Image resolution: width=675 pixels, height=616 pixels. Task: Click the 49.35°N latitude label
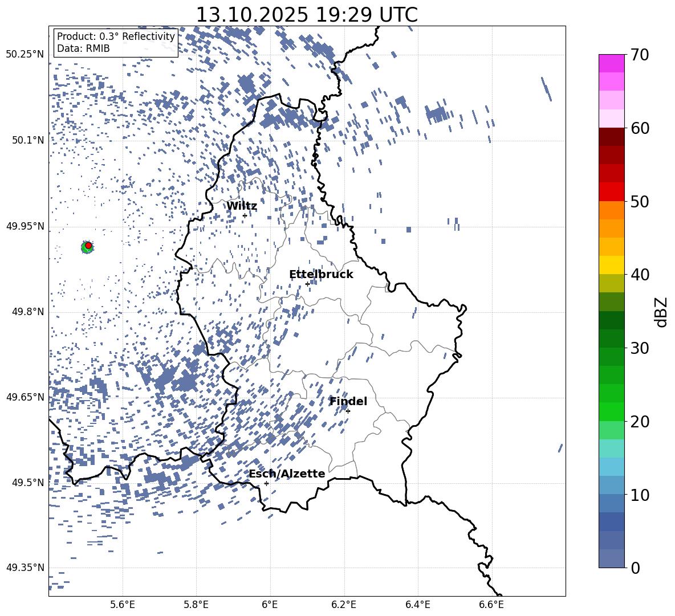pos(25,568)
